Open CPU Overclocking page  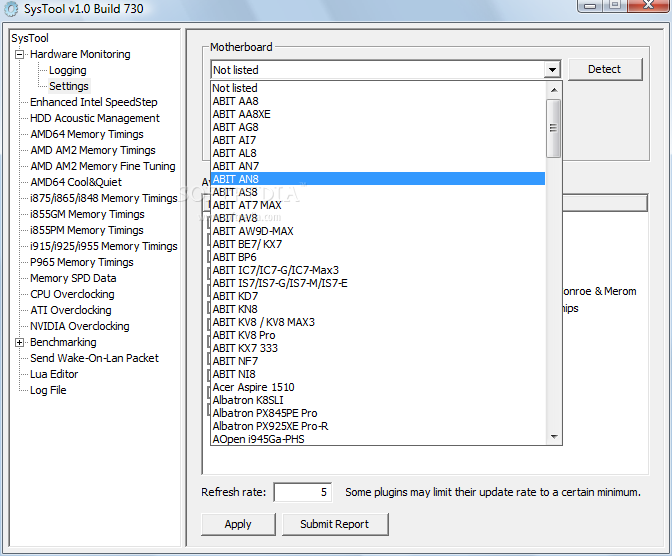pyautogui.click(x=72, y=295)
